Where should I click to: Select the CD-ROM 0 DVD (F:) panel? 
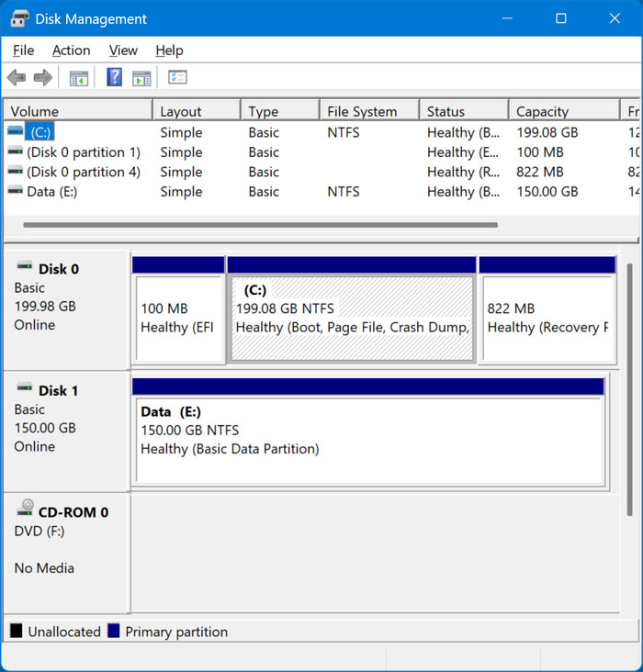point(66,554)
